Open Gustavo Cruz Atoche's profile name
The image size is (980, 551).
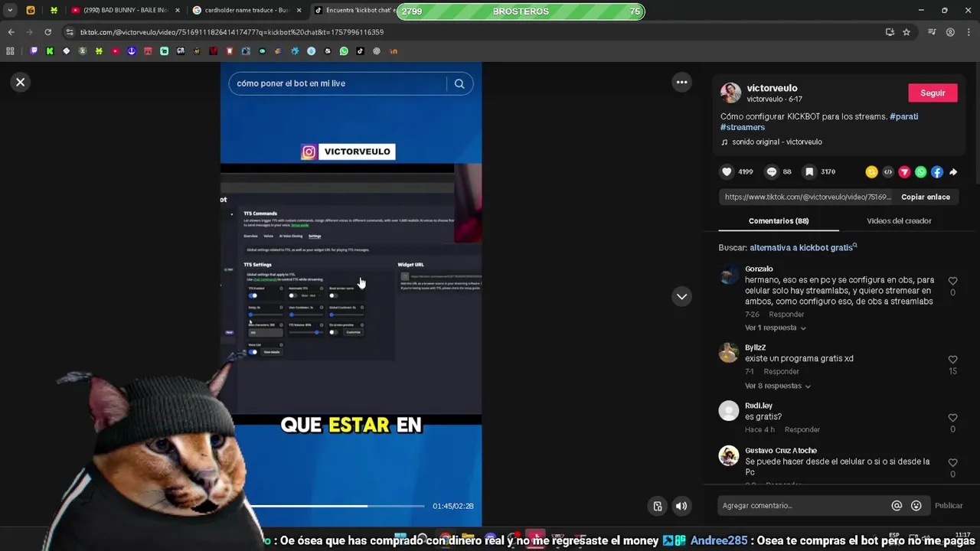pyautogui.click(x=781, y=451)
